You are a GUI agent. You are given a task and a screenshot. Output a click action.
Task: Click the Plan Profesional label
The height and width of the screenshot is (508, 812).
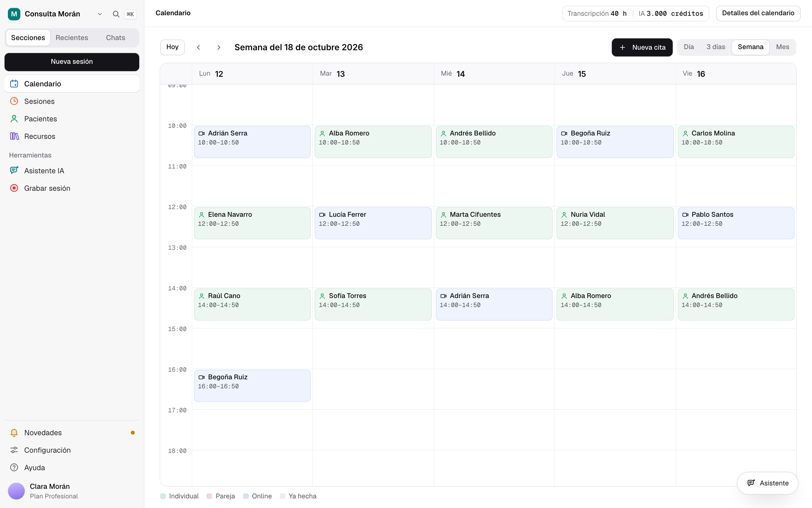click(54, 496)
